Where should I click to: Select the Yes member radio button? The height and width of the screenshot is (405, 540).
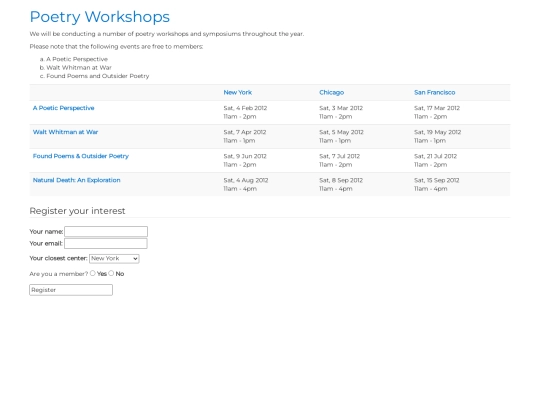pyautogui.click(x=93, y=273)
